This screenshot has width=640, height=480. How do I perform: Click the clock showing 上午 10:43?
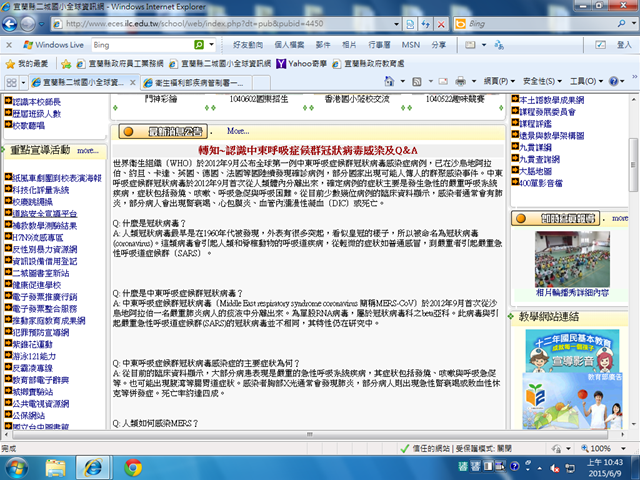pos(605,462)
